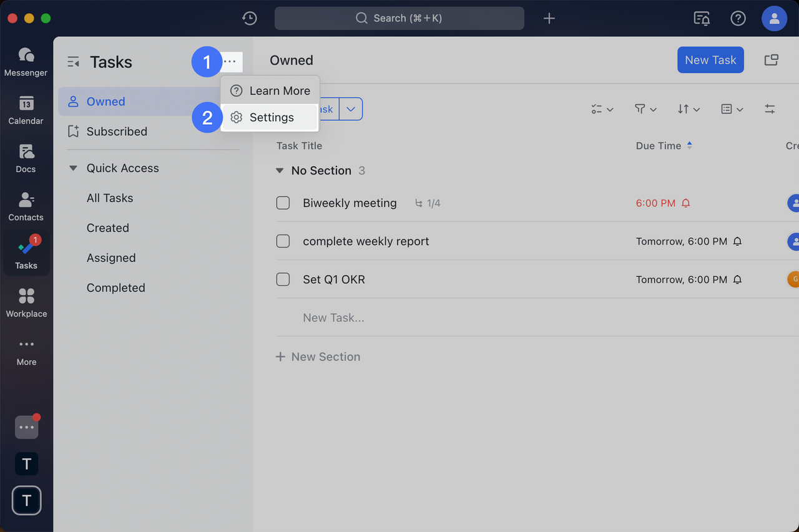The image size is (799, 532).
Task: Collapse the Tasks sidebar panel icon
Action: [74, 62]
